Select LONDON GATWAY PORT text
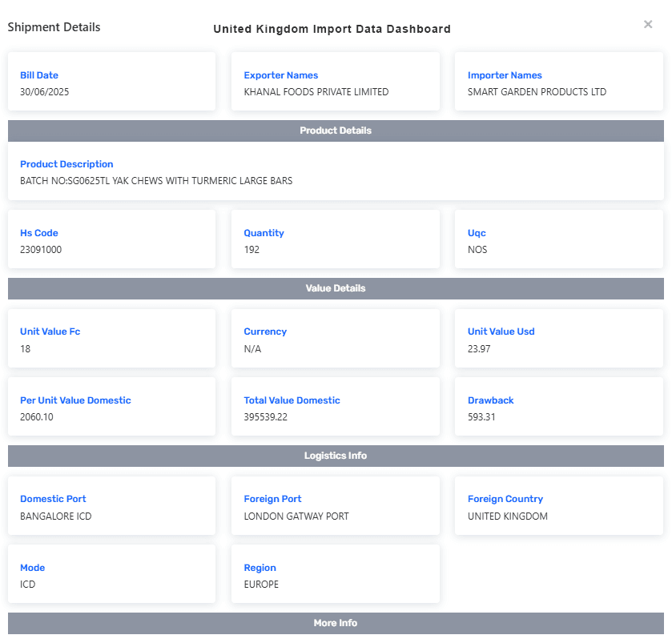Image resolution: width=672 pixels, height=643 pixels. click(x=296, y=516)
